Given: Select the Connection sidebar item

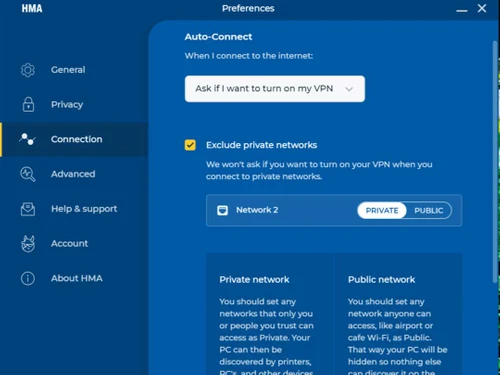Looking at the screenshot, I should (x=74, y=139).
